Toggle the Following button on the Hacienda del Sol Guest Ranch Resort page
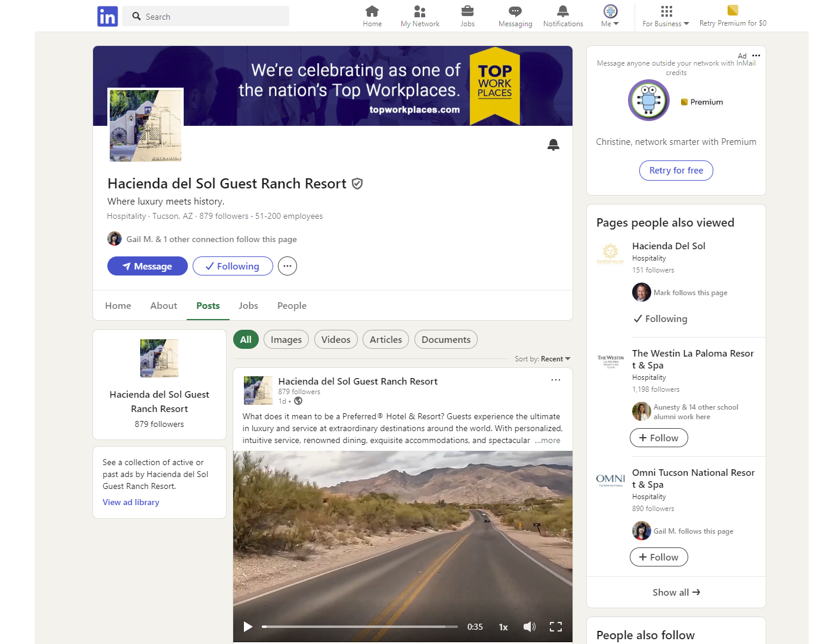This screenshot has width=823, height=644. [233, 266]
